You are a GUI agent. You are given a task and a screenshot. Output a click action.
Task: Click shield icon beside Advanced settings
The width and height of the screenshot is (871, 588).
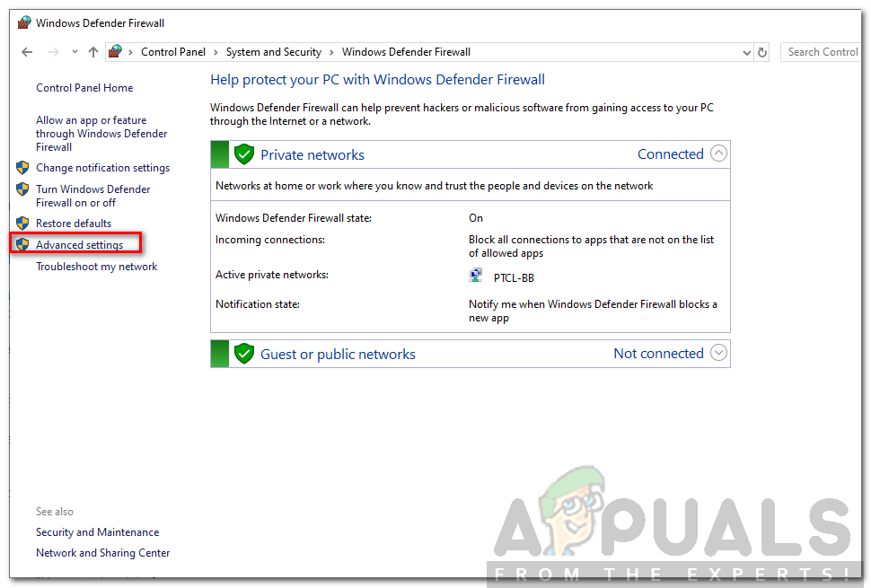22,244
